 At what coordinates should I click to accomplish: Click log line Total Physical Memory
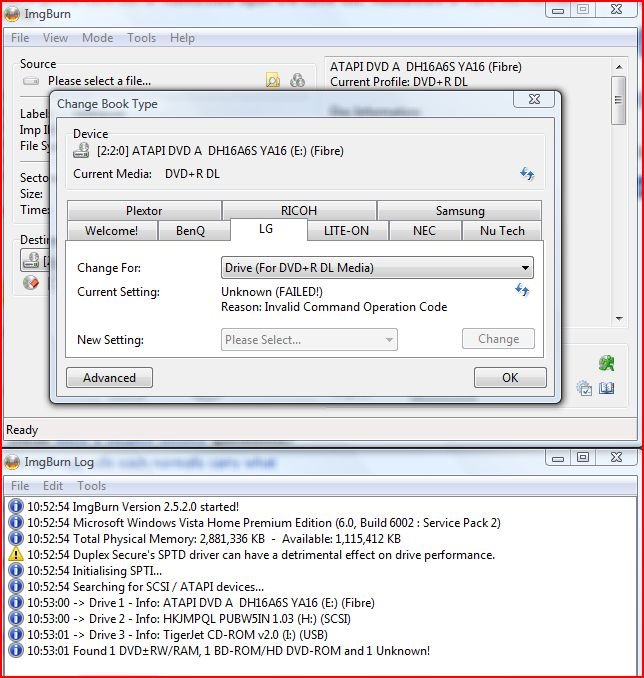pos(214,539)
